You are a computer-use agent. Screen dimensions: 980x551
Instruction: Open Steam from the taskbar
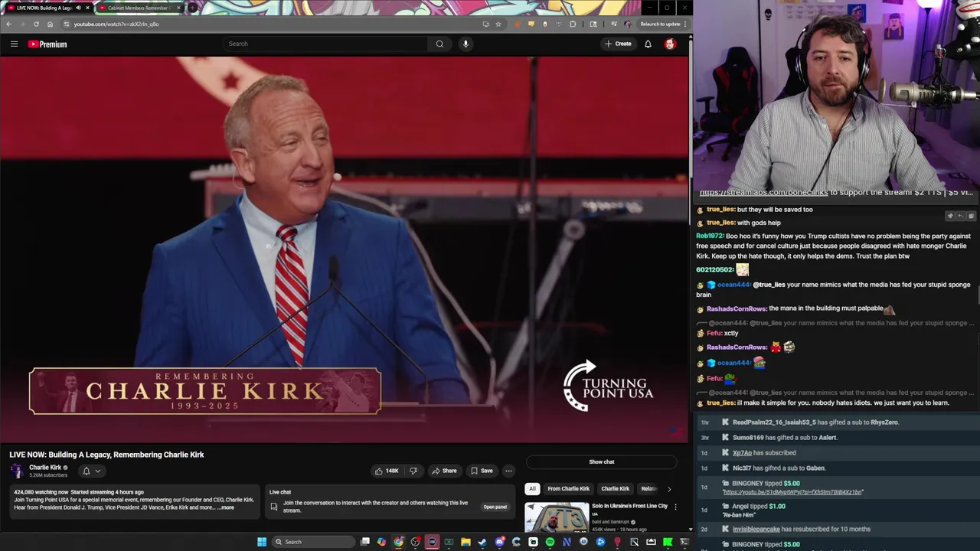click(x=482, y=542)
